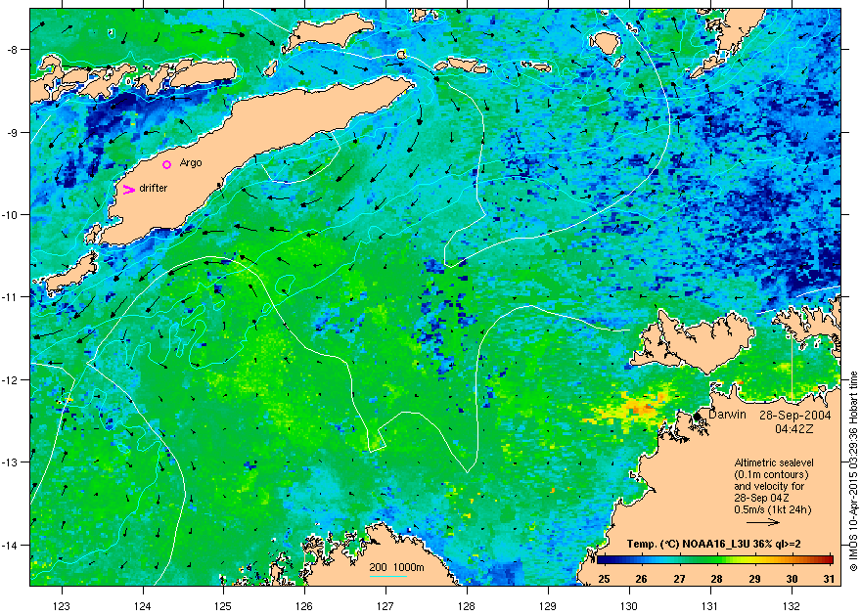Click the longitude axis label '129'
The width and height of the screenshot is (861, 616).
(x=548, y=606)
